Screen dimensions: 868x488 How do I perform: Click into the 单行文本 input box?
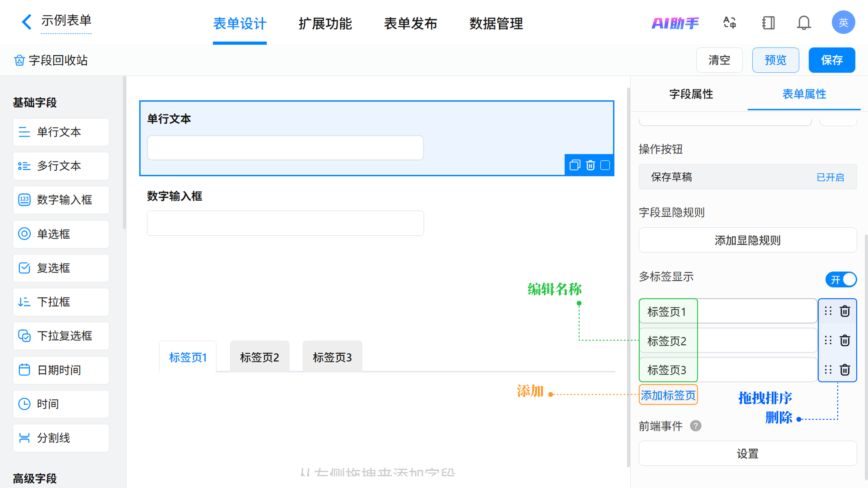tap(285, 148)
